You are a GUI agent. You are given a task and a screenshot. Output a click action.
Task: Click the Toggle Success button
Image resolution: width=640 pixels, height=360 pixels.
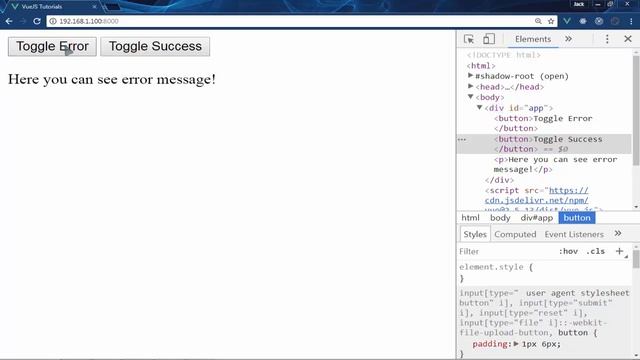pyautogui.click(x=155, y=47)
